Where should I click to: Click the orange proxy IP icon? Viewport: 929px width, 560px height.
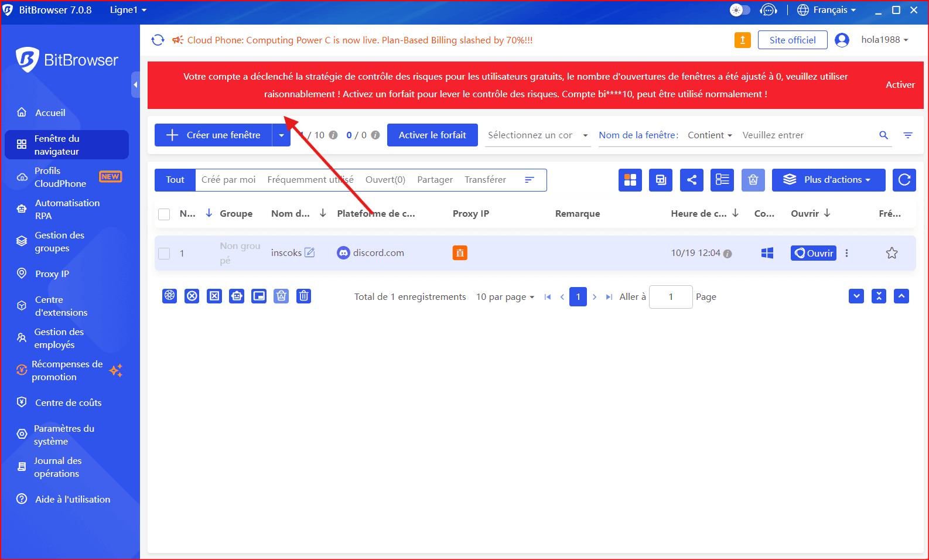coord(460,253)
